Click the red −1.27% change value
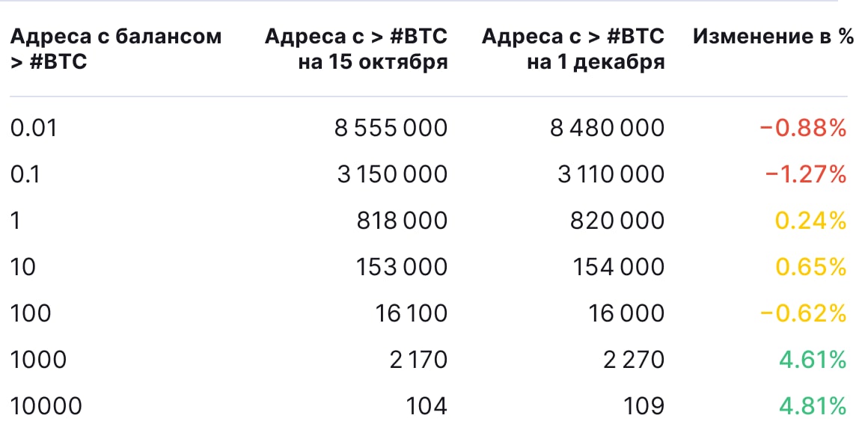Viewport: 868px width, 439px height. click(x=805, y=174)
